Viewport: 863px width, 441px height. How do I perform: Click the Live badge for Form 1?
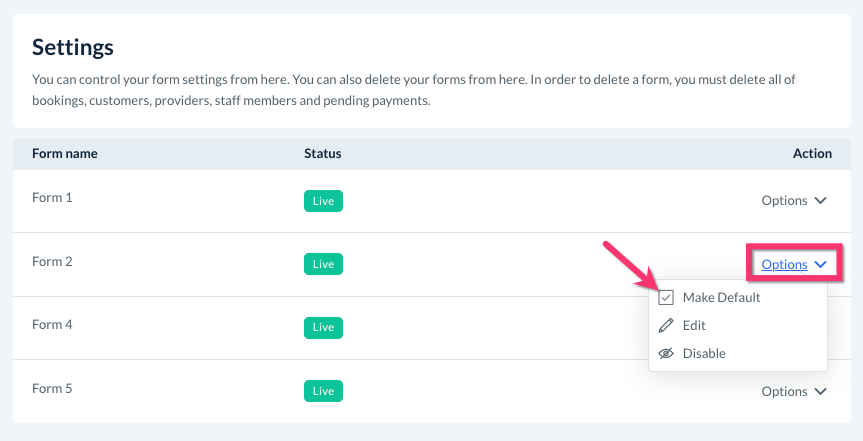(x=323, y=201)
